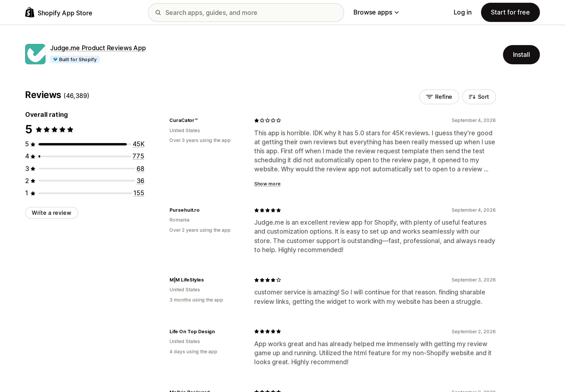The width and height of the screenshot is (565, 392).
Task: Open the Judge.me app icon
Action: [35, 54]
